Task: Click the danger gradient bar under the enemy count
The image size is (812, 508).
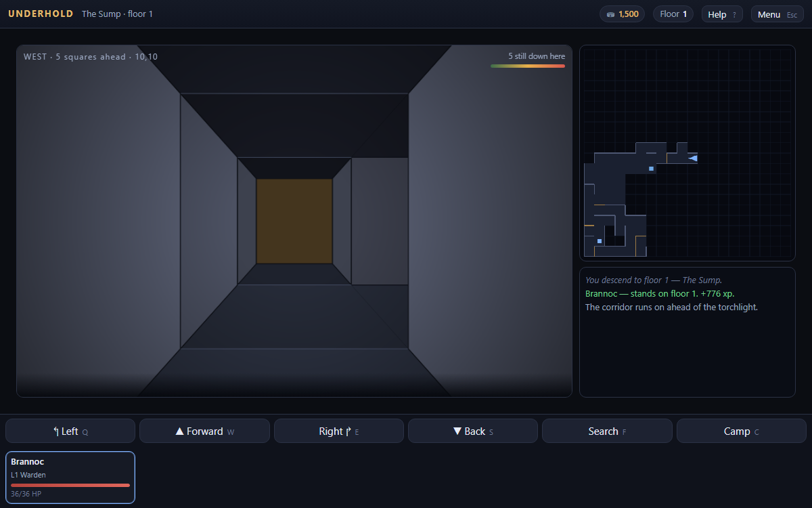Action: tap(528, 66)
